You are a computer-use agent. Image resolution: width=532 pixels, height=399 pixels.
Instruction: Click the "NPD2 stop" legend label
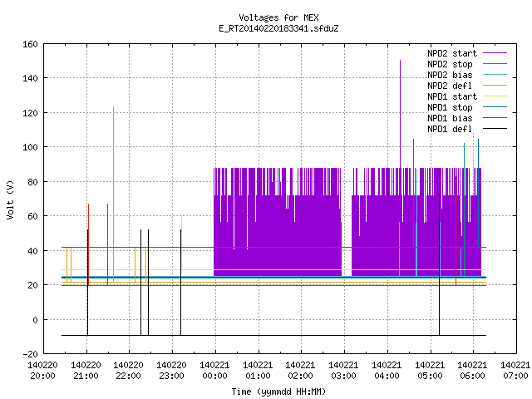pyautogui.click(x=450, y=64)
